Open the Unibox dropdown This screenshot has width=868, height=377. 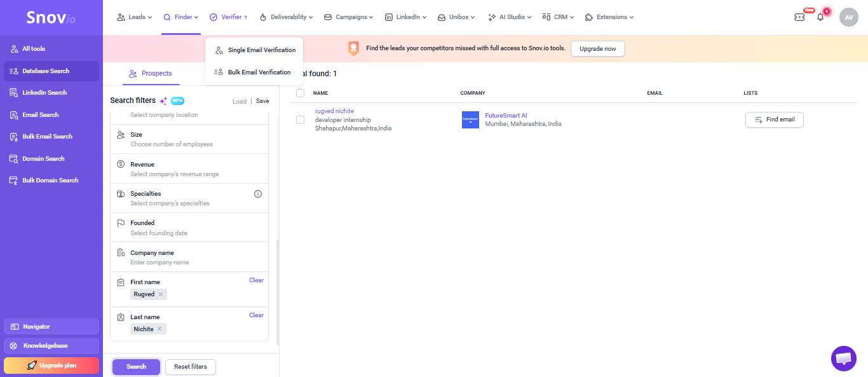458,17
